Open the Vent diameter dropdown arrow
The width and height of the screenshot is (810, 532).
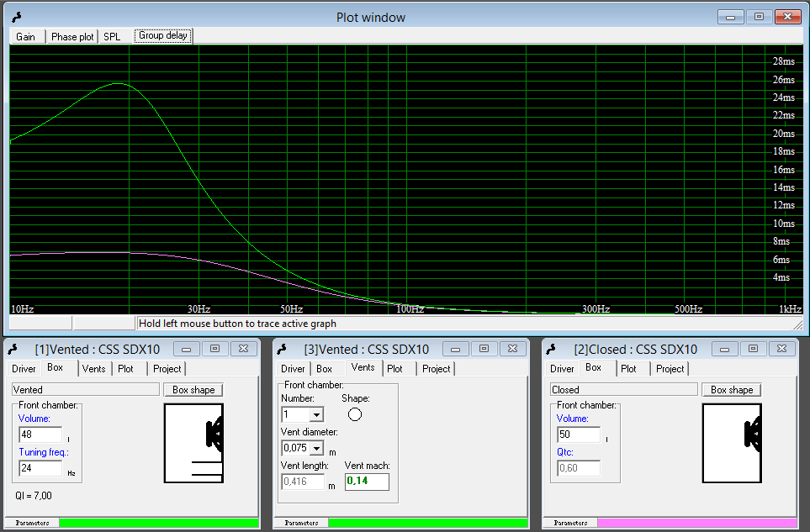point(316,448)
